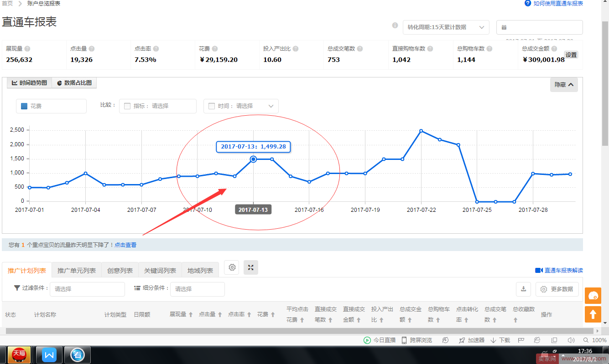Select the 推广计划列表 tab

27,271
